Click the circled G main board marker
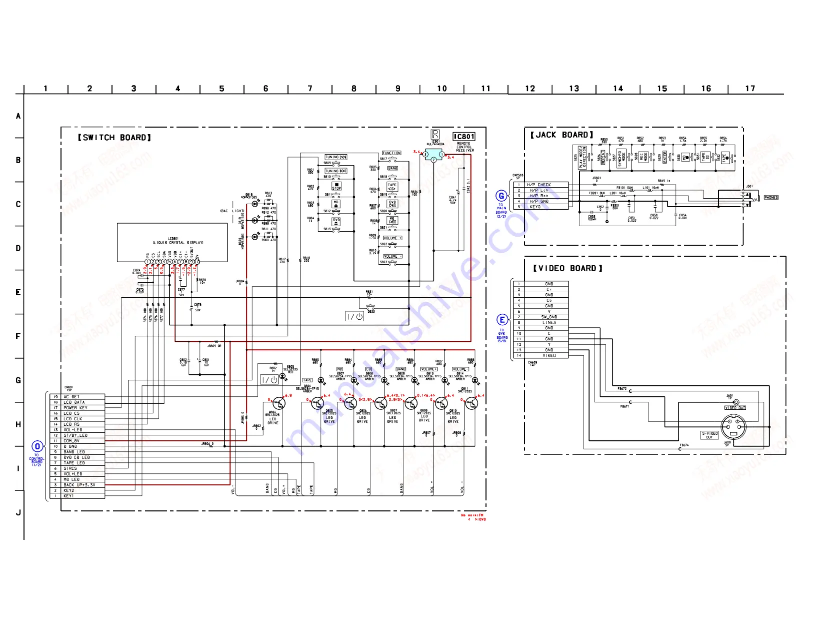840x632 pixels. point(501,196)
